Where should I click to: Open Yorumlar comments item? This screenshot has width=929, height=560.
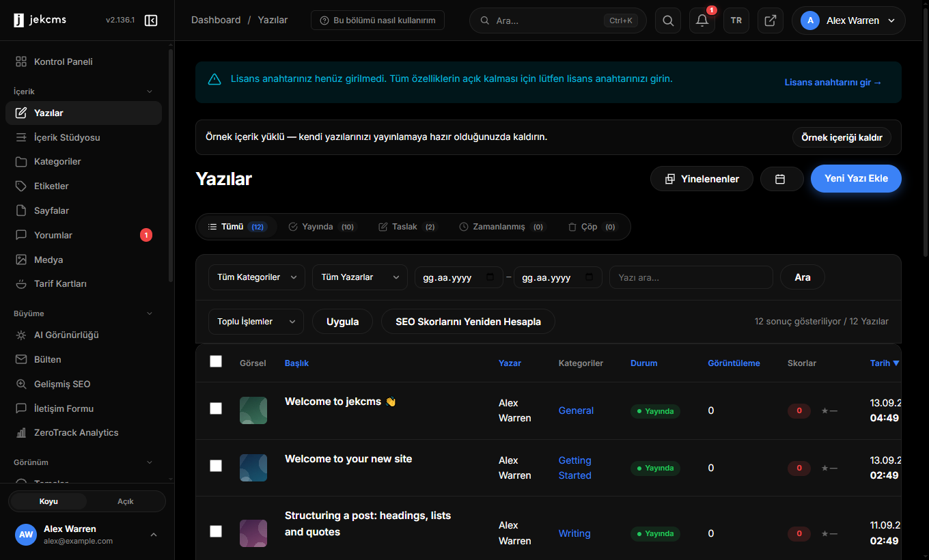point(83,235)
